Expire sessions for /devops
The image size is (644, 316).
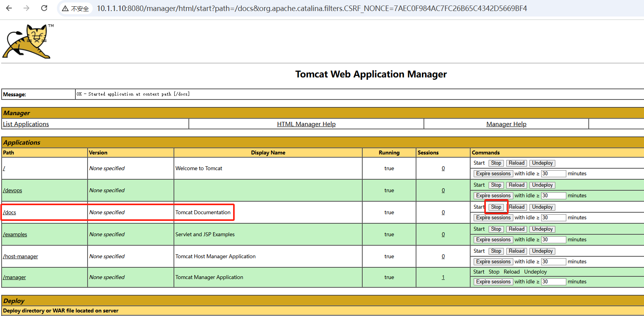point(493,196)
